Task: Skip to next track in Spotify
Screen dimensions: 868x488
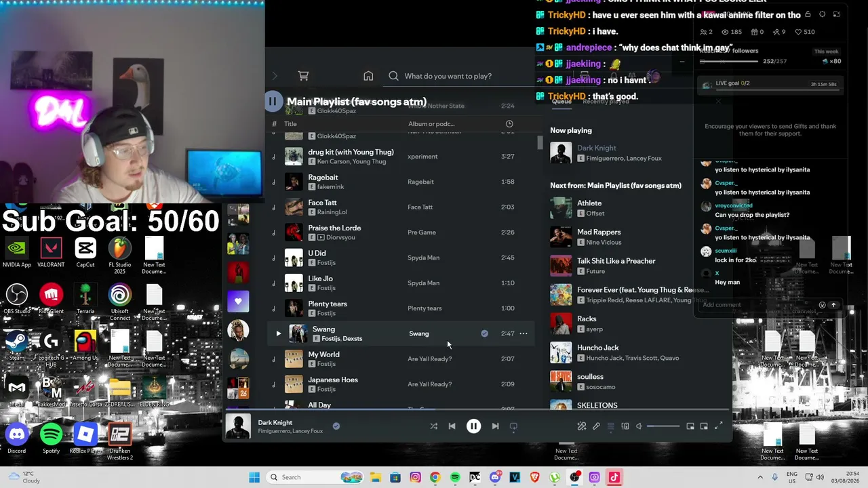Action: [x=495, y=426]
